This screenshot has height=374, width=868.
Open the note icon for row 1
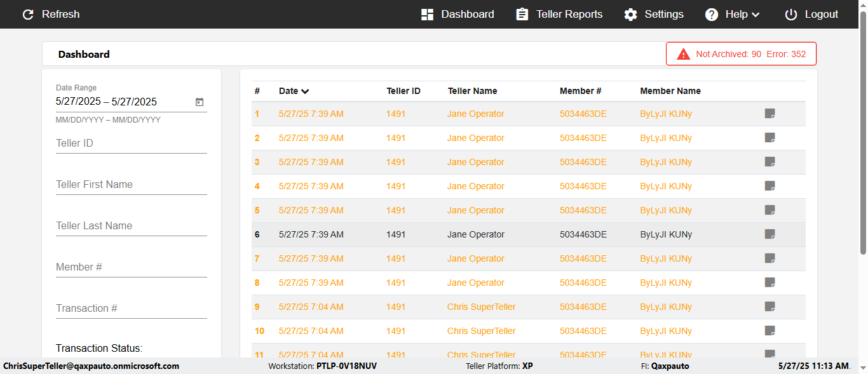(770, 114)
